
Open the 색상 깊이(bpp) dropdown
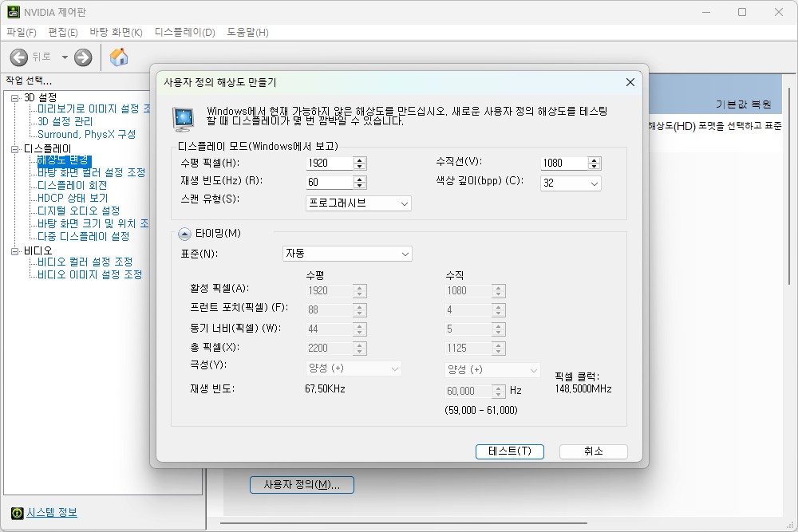(571, 183)
